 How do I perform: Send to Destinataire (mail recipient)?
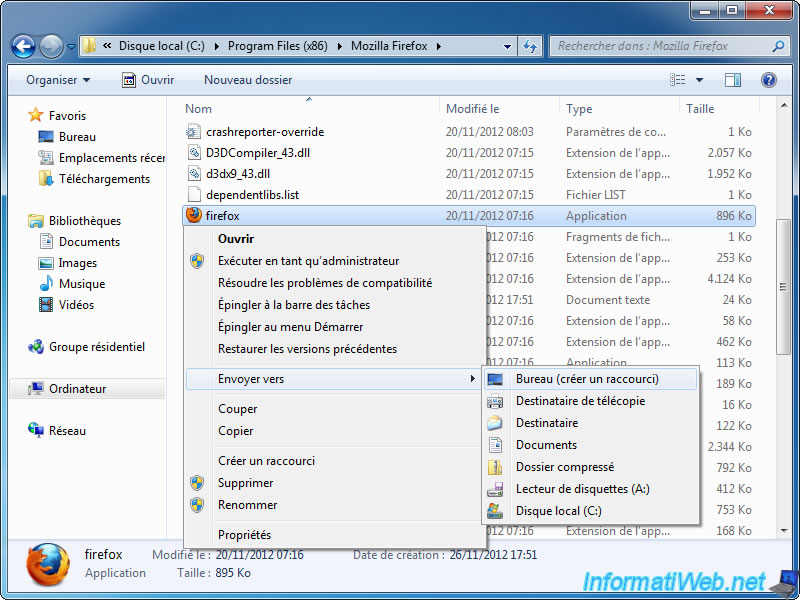tap(591, 423)
